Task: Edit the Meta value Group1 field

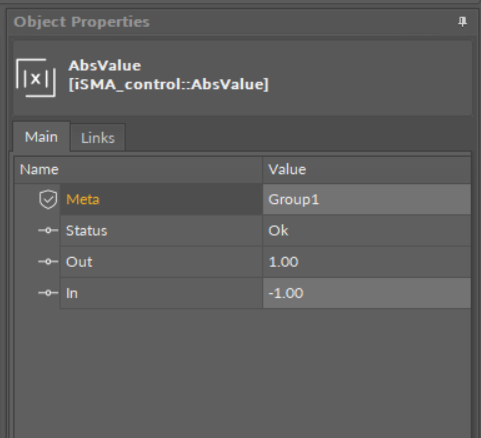Action: pos(367,199)
